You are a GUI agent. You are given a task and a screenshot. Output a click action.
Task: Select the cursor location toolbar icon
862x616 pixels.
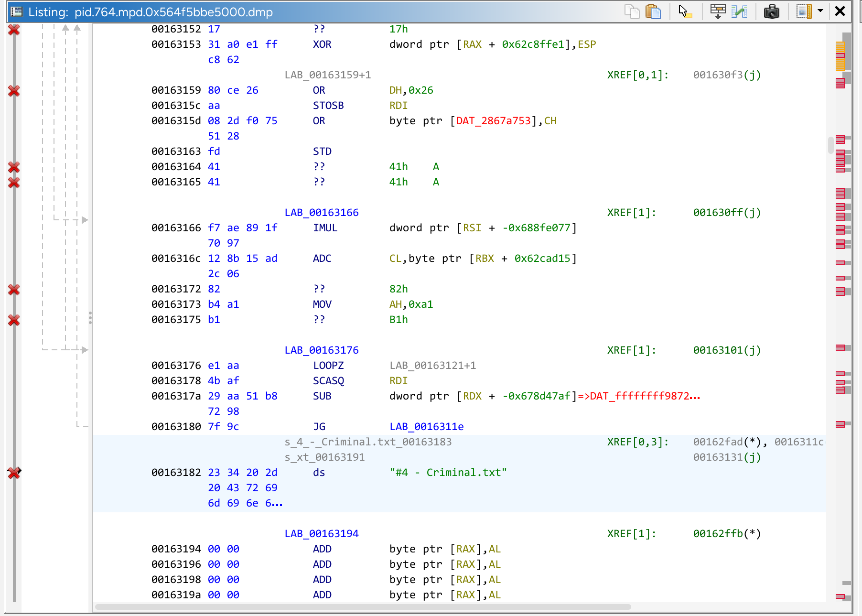tap(685, 11)
